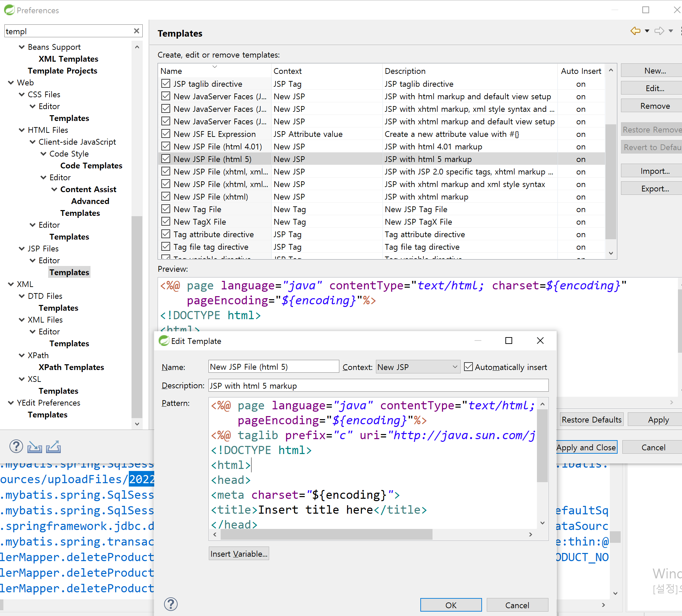Image resolution: width=682 pixels, height=616 pixels.
Task: Open the back history dropdown arrow
Action: [647, 31]
